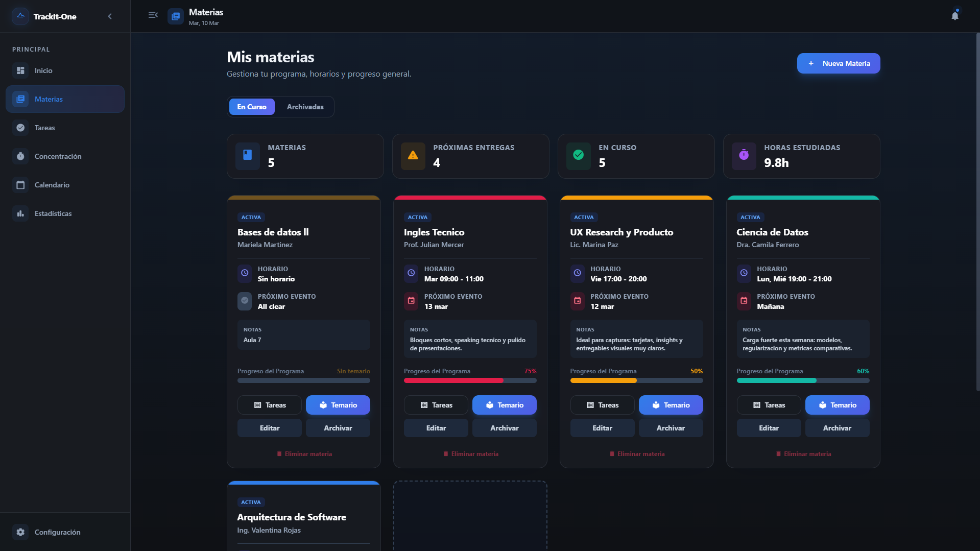Screen dimensions: 980x551
Task: Click the Materias header page icon
Action: pos(176,16)
